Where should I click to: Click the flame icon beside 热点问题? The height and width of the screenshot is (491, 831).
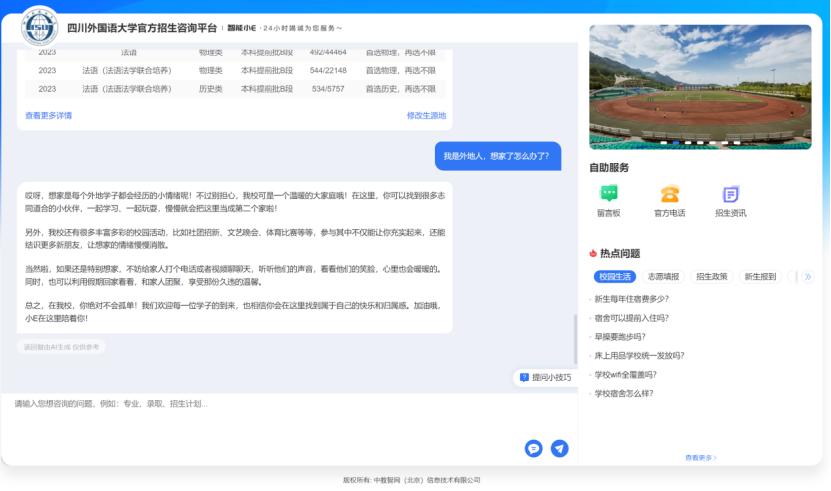pyautogui.click(x=593, y=253)
